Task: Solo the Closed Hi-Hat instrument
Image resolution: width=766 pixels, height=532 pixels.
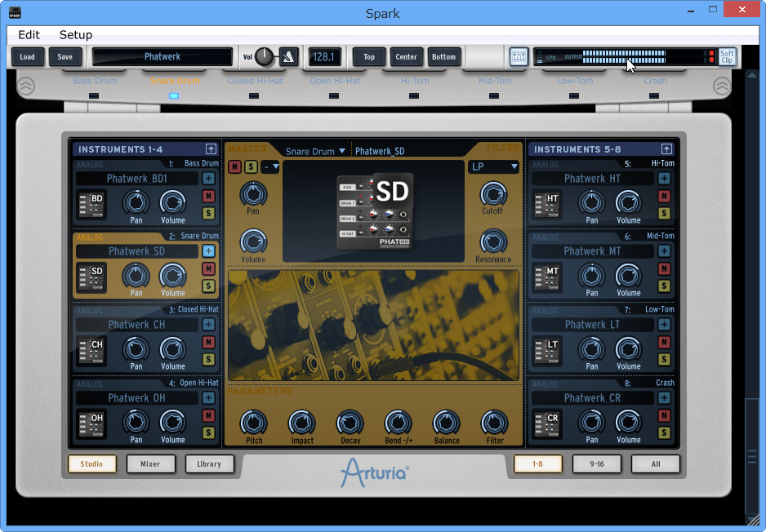Action: click(x=208, y=359)
